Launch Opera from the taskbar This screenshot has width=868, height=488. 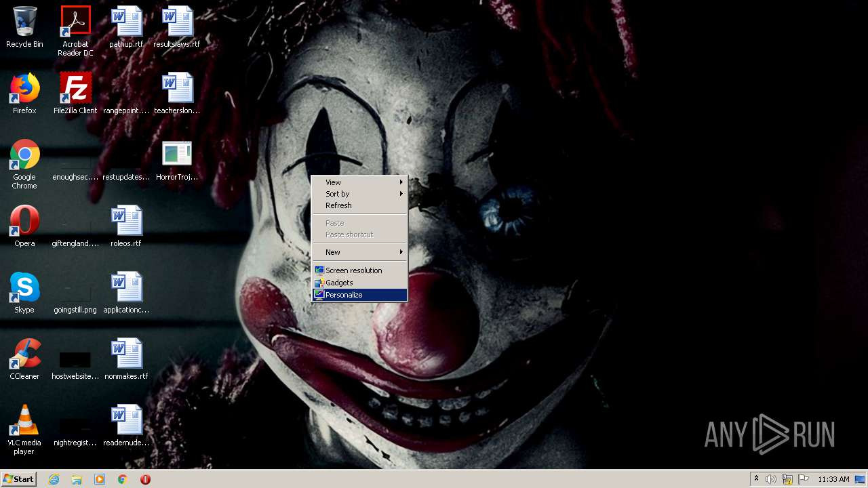pos(145,479)
